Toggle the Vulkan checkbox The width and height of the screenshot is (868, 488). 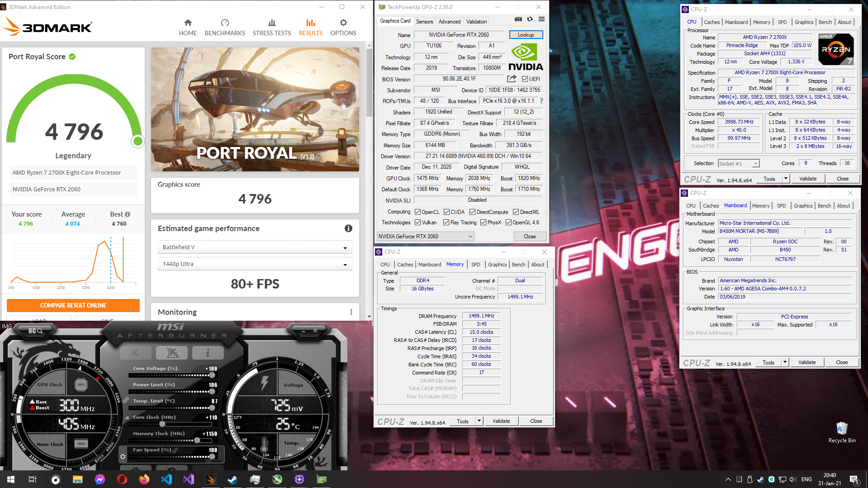pyautogui.click(x=418, y=223)
